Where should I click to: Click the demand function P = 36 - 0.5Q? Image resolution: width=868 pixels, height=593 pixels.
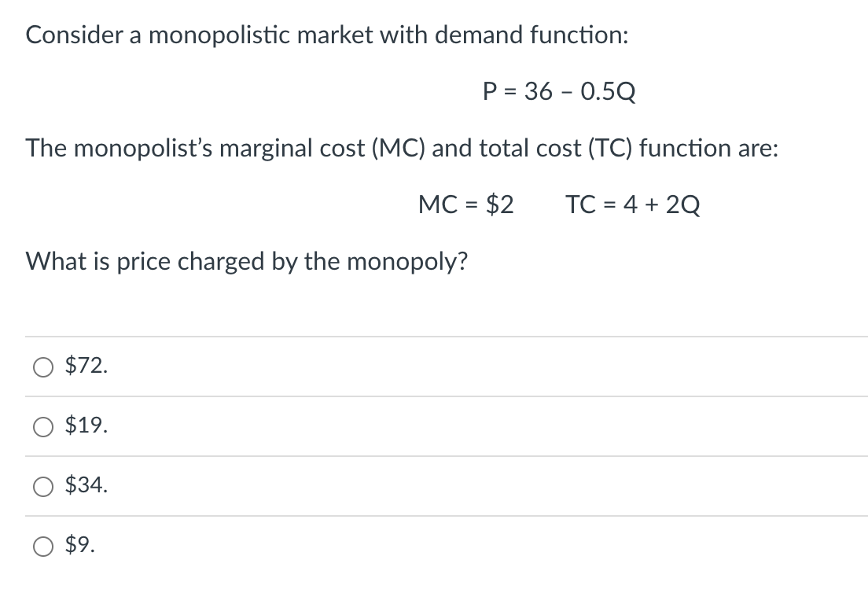558,91
